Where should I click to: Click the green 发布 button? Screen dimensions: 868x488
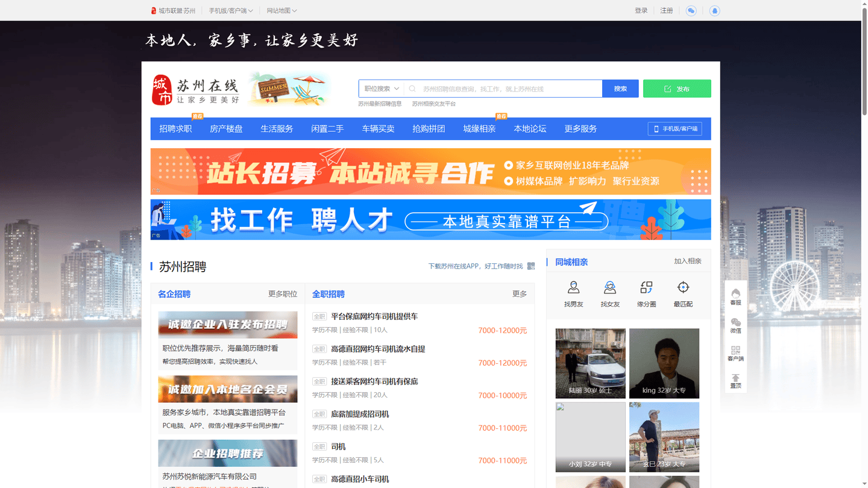point(677,89)
